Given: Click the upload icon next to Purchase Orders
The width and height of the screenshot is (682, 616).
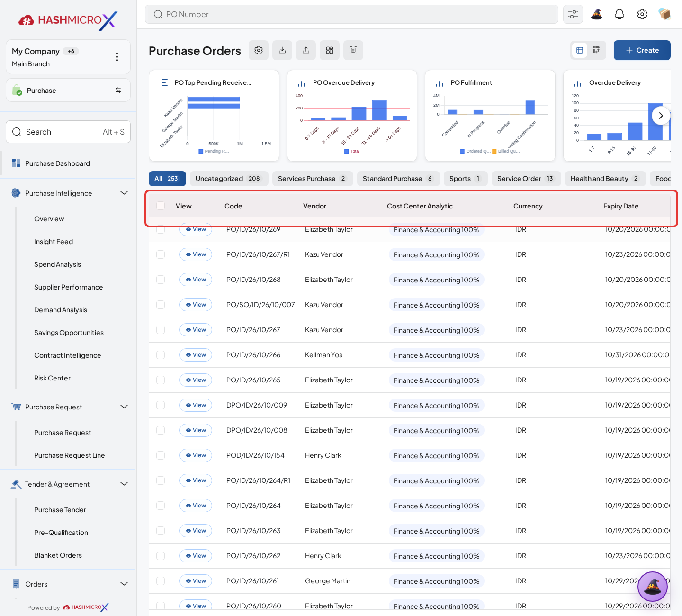Looking at the screenshot, I should click(x=306, y=50).
